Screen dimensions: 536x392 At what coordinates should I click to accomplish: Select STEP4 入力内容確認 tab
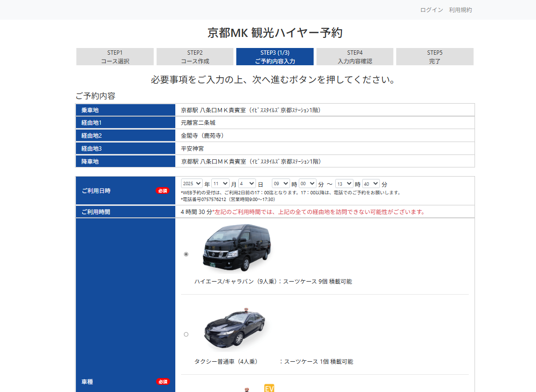coord(355,57)
